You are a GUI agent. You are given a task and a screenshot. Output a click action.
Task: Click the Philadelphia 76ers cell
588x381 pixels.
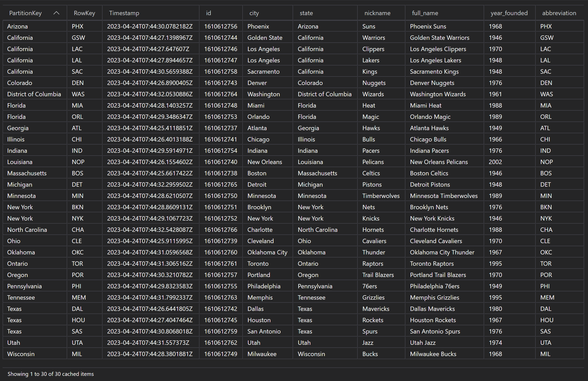[x=434, y=286]
